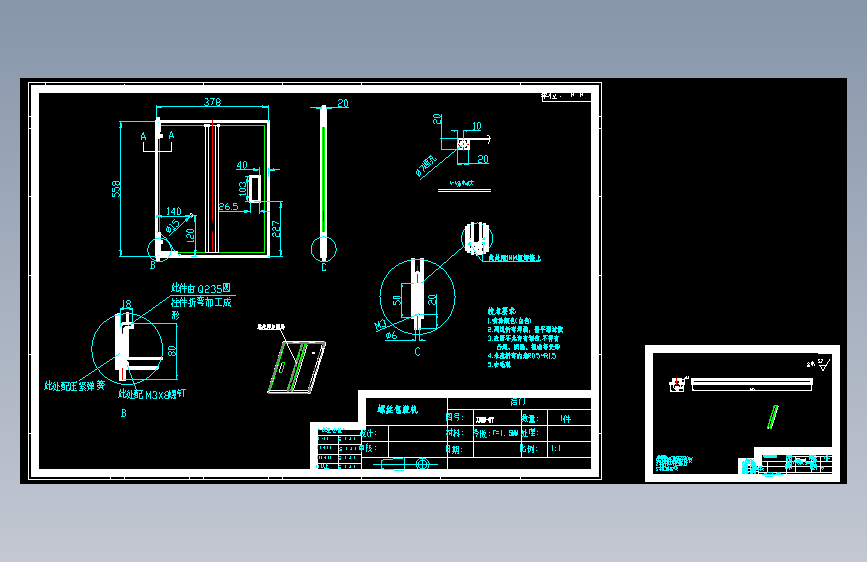Select the red centerline of the front view
This screenshot has height=562, width=867.
(213, 185)
